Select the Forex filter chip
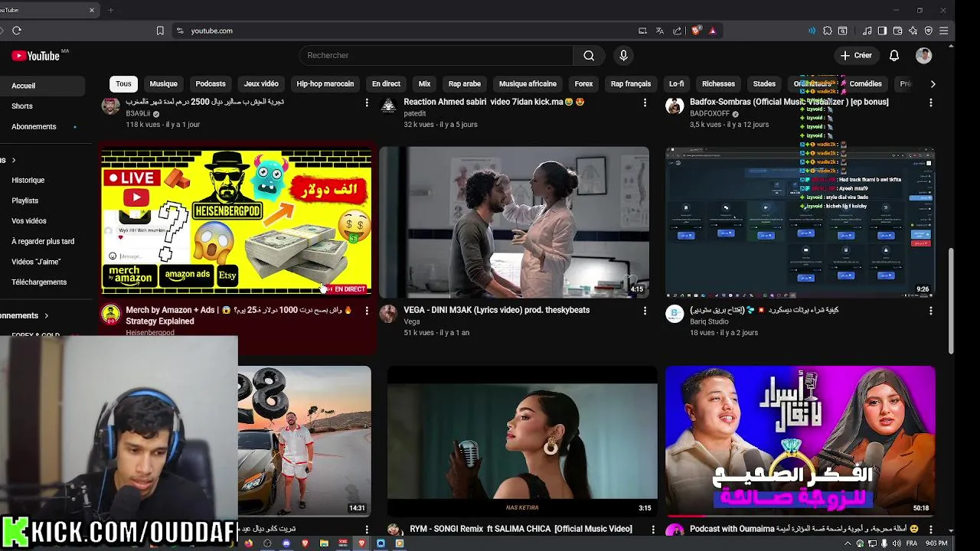 [x=583, y=84]
